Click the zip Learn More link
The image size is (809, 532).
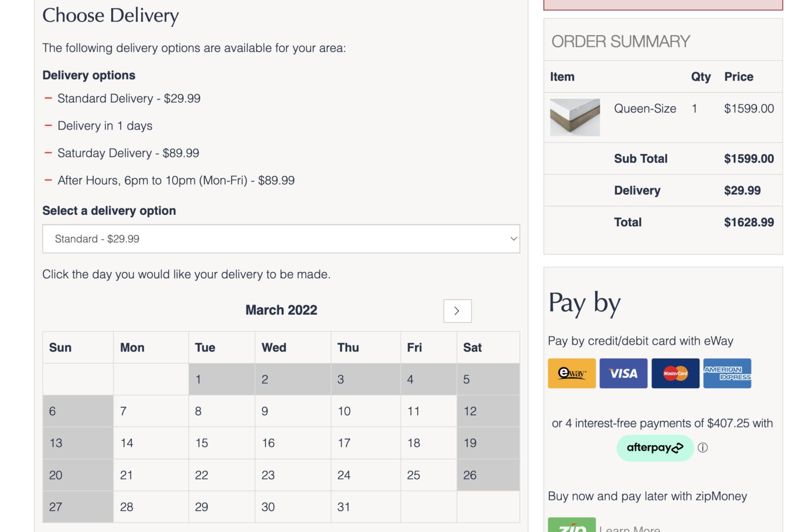[630, 528]
